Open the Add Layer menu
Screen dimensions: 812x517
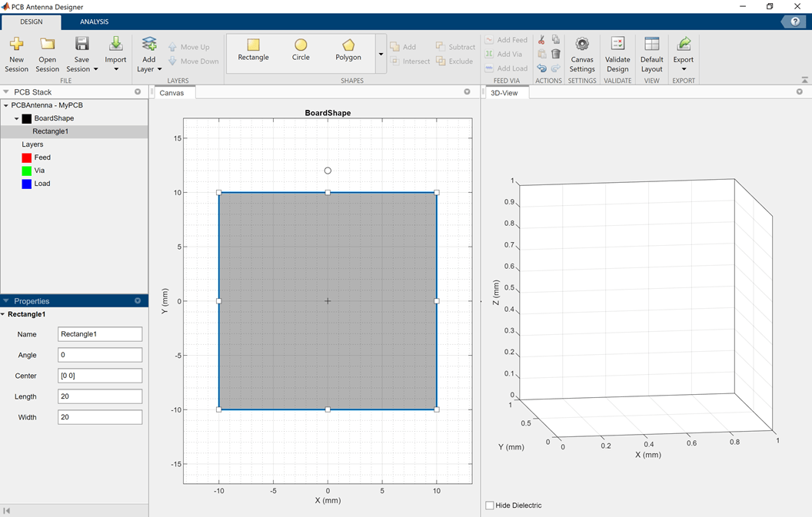tap(149, 55)
